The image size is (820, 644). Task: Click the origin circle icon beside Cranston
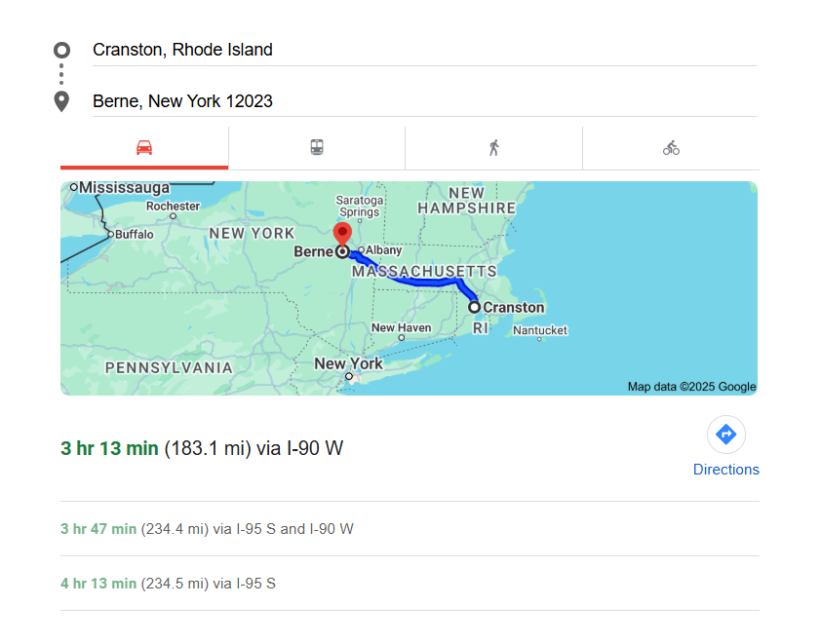[61, 50]
